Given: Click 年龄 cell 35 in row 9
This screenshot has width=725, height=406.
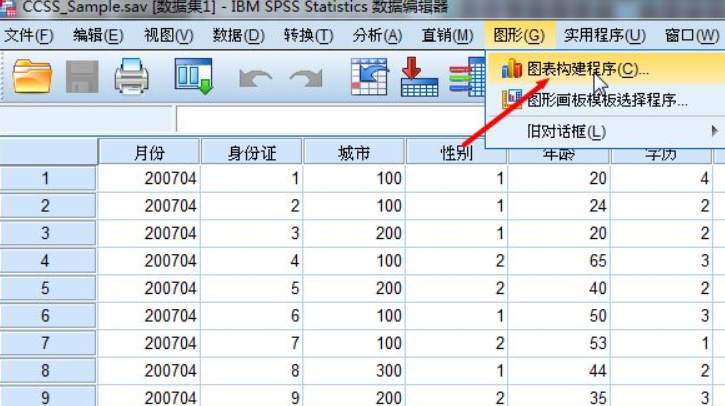Looking at the screenshot, I should click(559, 397).
